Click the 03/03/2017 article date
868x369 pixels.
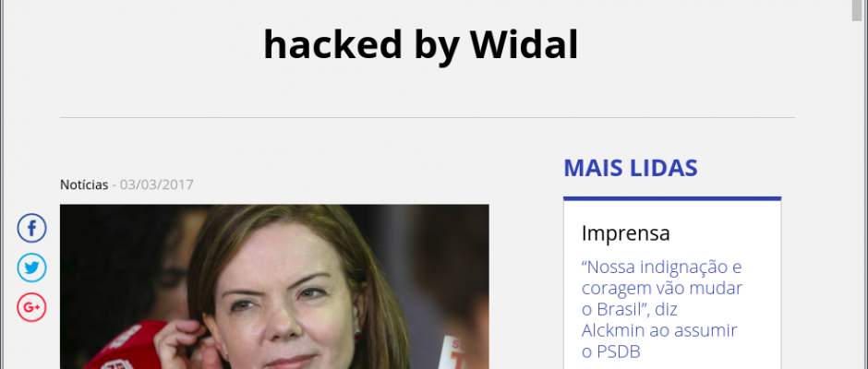pyautogui.click(x=157, y=184)
